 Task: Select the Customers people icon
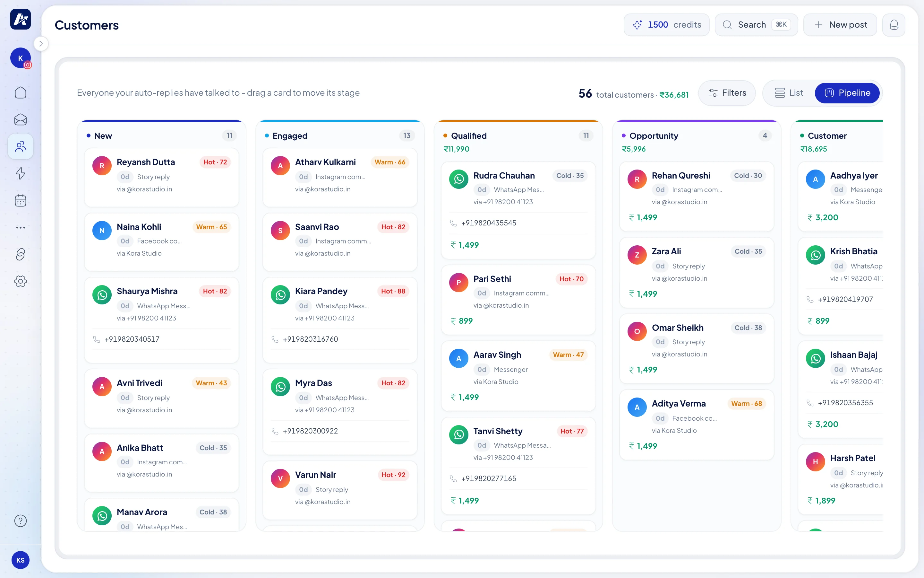[x=20, y=146]
